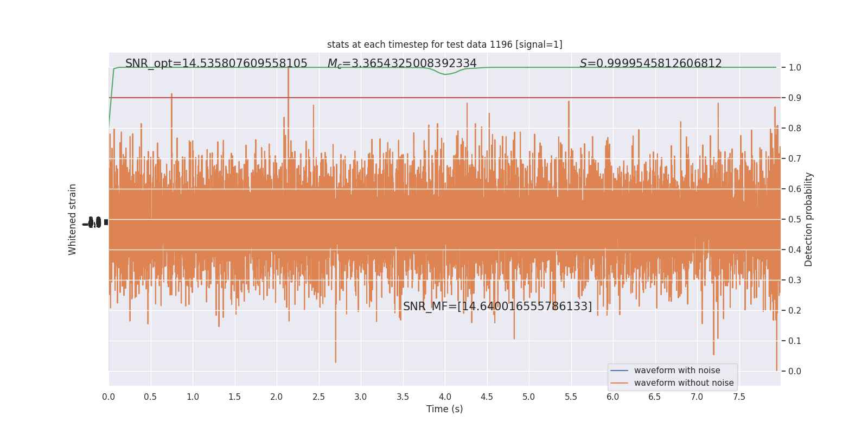Click the 'Time (s)' x-axis label

click(x=444, y=409)
